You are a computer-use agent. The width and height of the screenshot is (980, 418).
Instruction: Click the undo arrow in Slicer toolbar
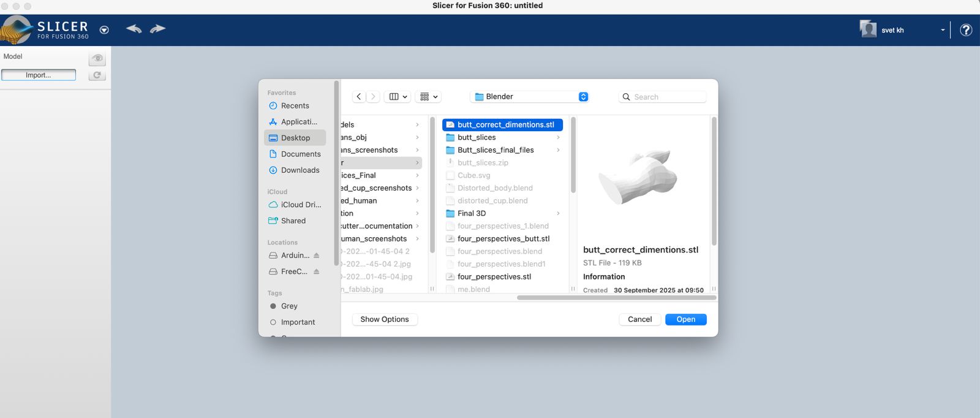pos(134,29)
